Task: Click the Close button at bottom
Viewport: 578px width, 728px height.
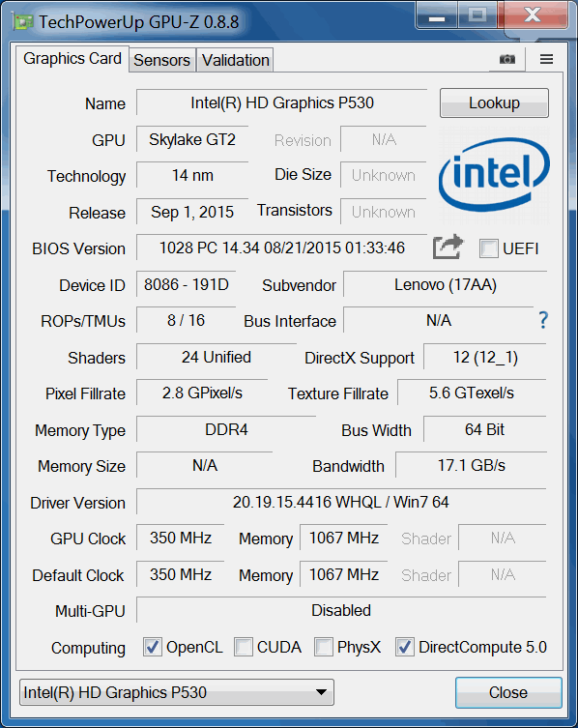Action: (508, 692)
